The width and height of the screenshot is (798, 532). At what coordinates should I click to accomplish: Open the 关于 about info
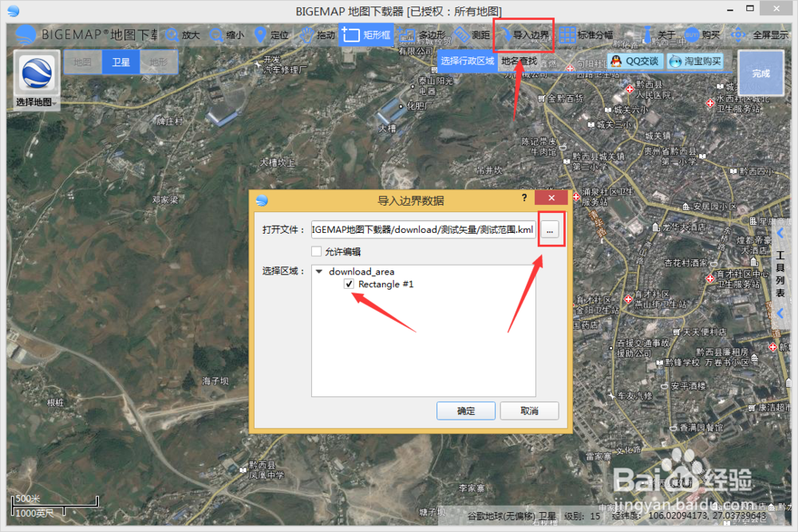pos(658,34)
